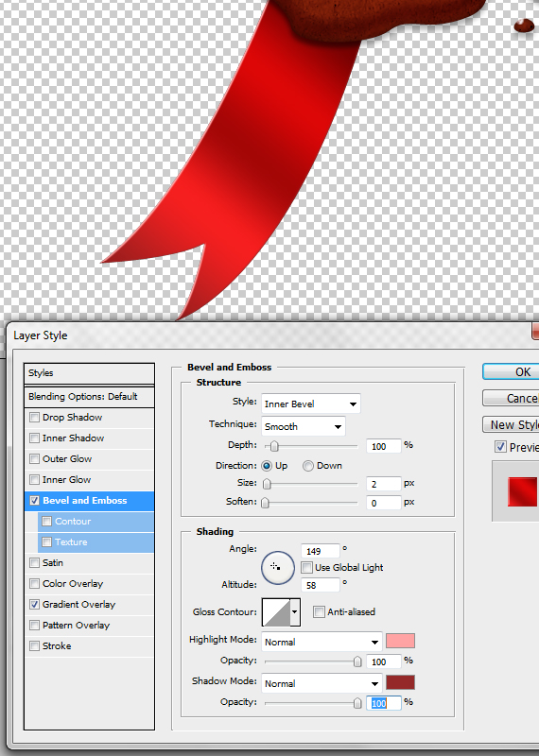
Task: Click the New Style button
Action: click(x=511, y=424)
